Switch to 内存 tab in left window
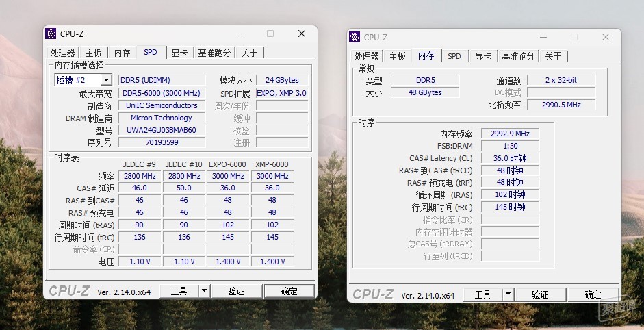Screen dimensions: 644x330 point(122,53)
